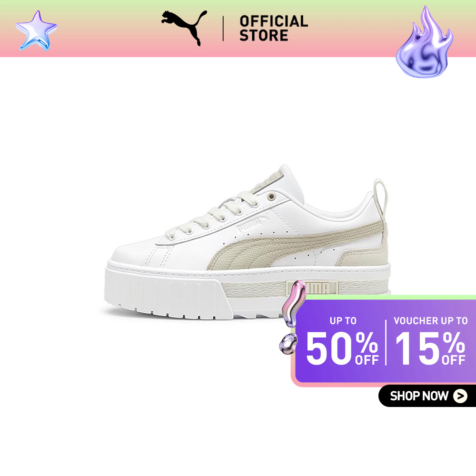
Task: Click the chrome droplet below the exclamation mark
Action: pyautogui.click(x=288, y=344)
